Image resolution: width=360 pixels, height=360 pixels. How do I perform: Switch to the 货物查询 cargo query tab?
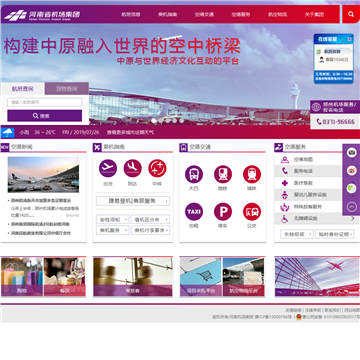pos(67,89)
